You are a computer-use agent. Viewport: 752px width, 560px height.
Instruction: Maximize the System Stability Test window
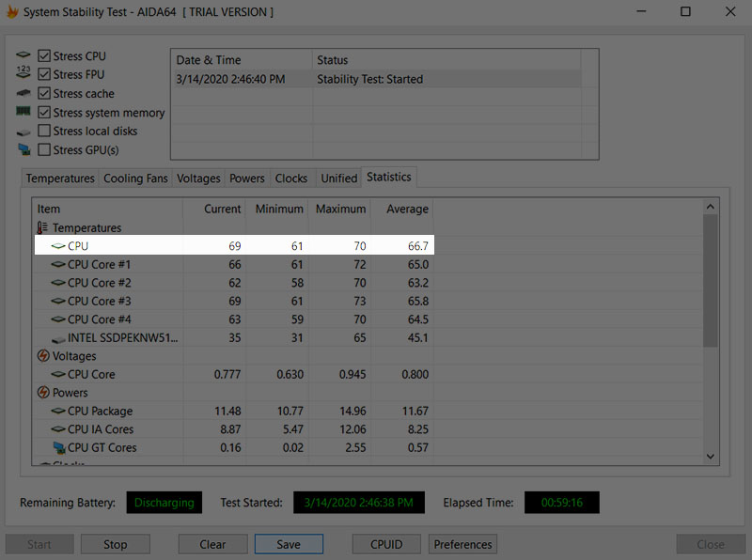(x=686, y=11)
